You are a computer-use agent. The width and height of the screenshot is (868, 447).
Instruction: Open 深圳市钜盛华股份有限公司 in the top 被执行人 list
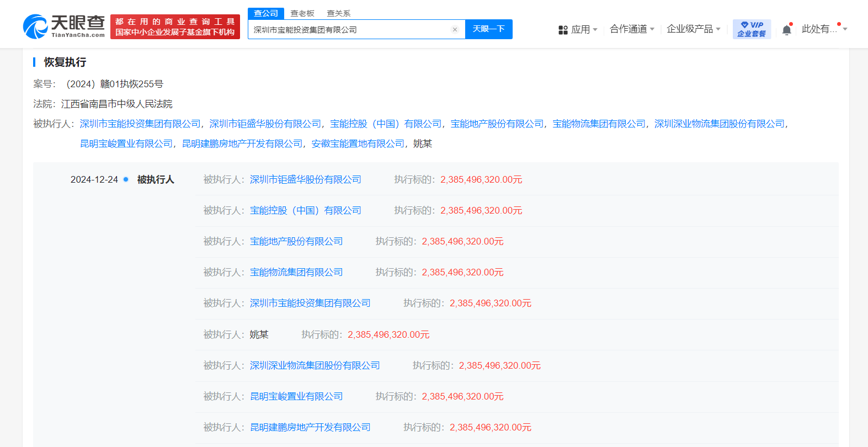(265, 124)
